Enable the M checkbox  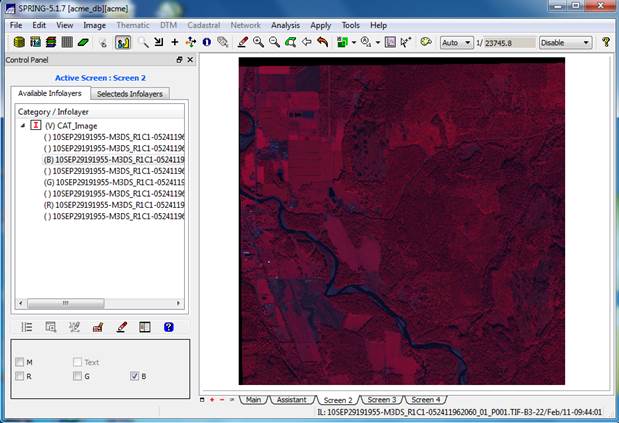pyautogui.click(x=19, y=362)
